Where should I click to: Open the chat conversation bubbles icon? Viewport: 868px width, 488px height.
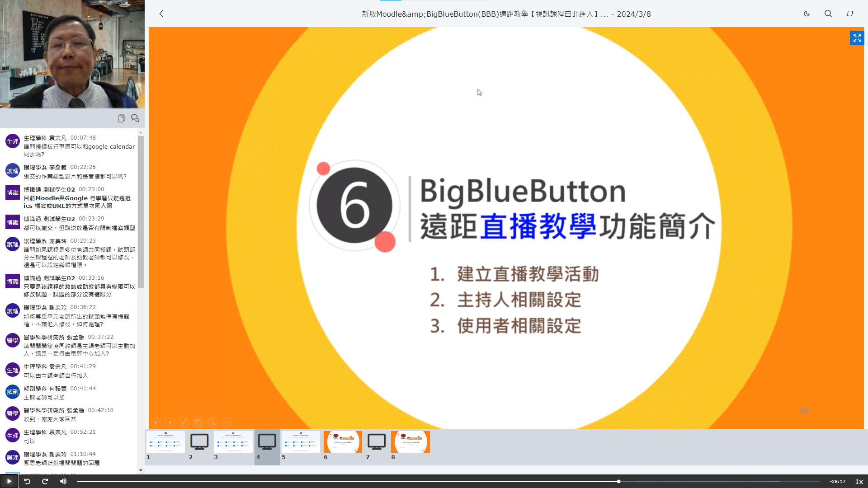pos(135,118)
